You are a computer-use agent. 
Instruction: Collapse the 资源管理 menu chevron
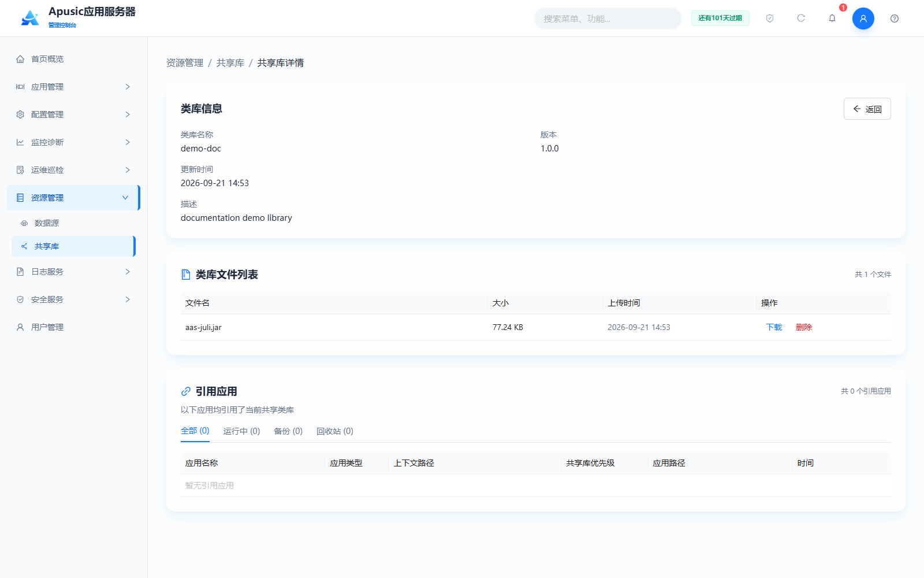point(125,198)
